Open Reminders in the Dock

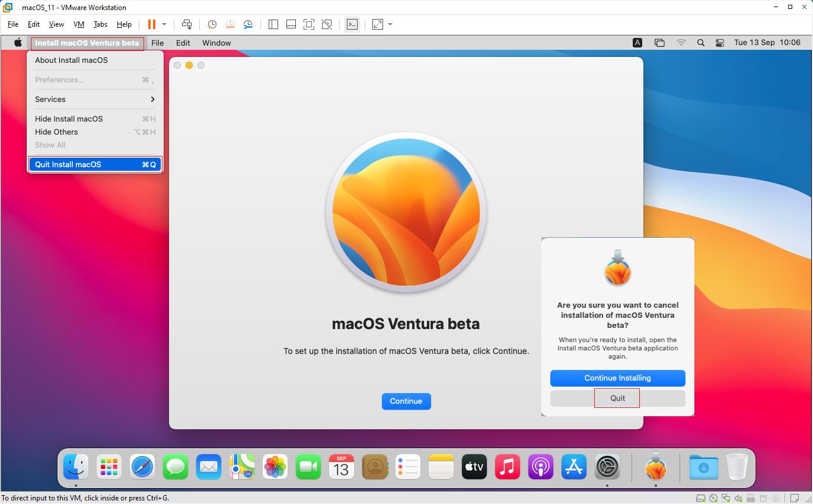tap(408, 467)
